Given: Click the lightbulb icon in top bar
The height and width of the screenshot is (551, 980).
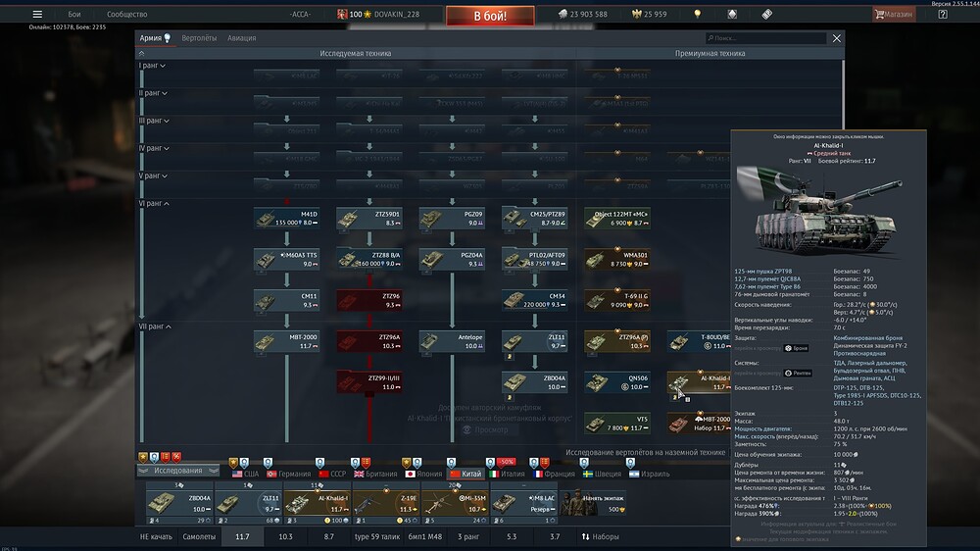Looking at the screenshot, I should tap(698, 14).
